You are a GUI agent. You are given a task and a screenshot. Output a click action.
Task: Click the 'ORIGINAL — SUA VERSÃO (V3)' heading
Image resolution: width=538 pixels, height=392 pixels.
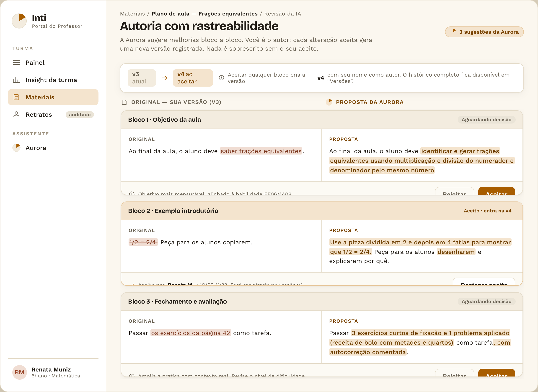(x=176, y=102)
